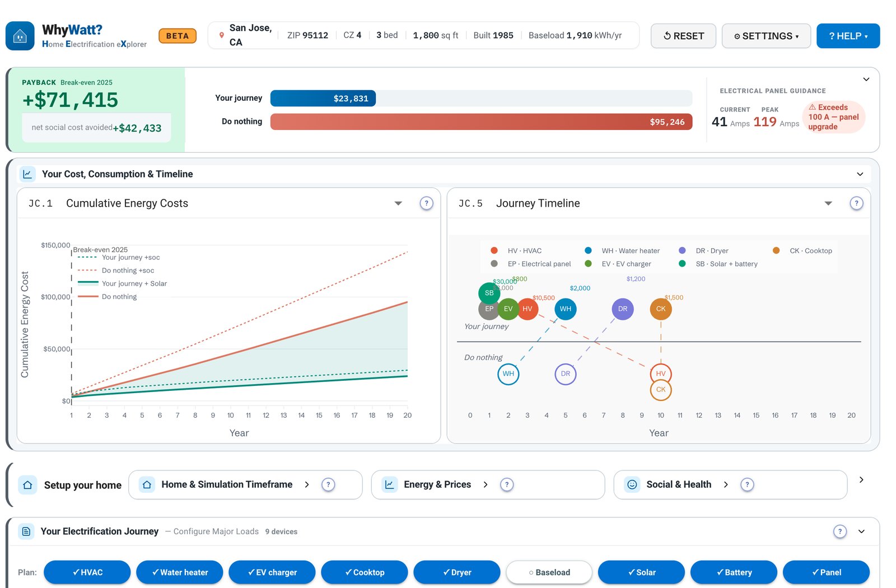Click the chart icon in Energy & Prices

pyautogui.click(x=390, y=484)
